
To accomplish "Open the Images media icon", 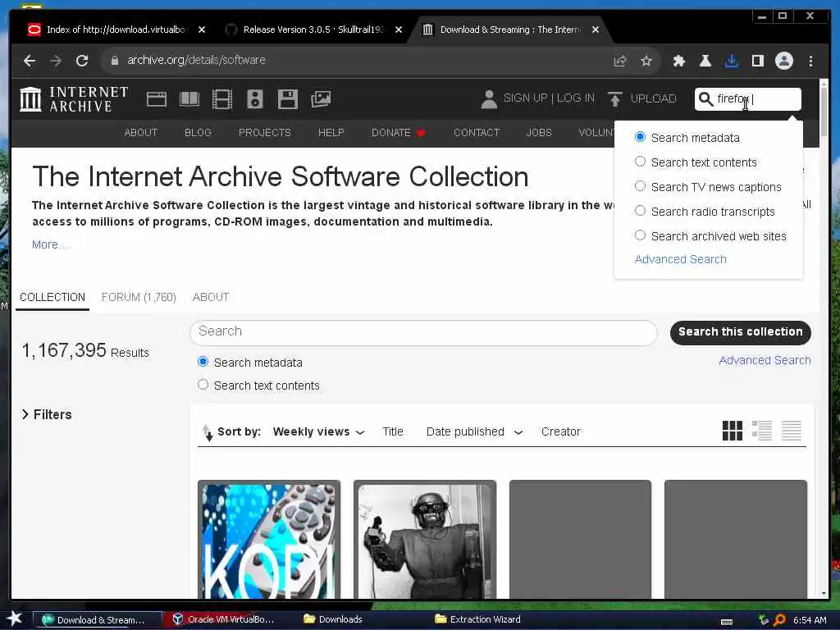I will (321, 99).
